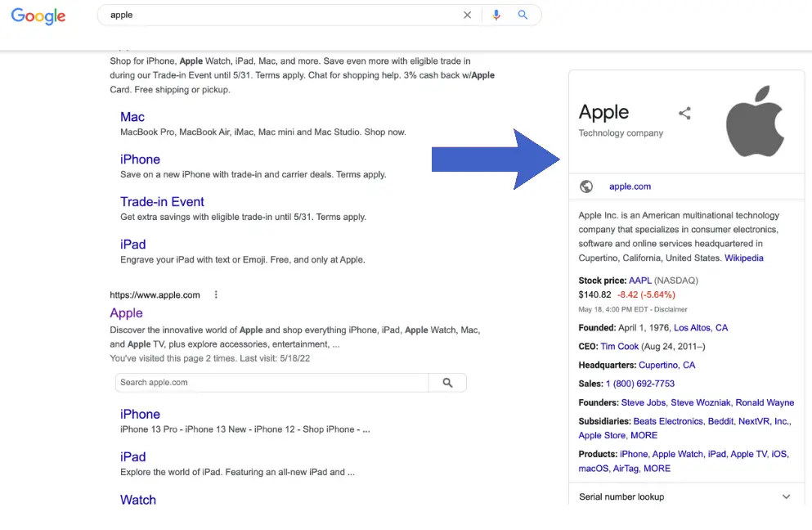Viewport: 812px width, 530px height.
Task: Open the Ronald Wayne founder link
Action: [765, 402]
